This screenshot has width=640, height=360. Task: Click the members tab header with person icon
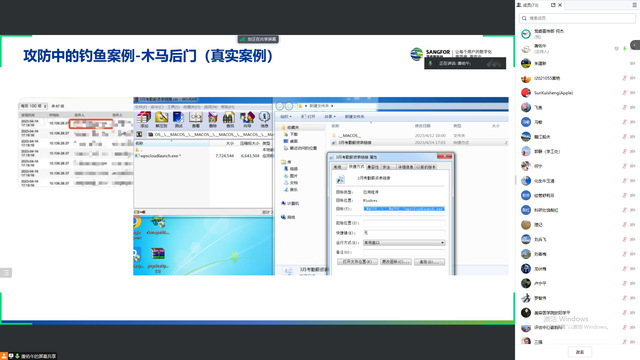pyautogui.click(x=528, y=5)
